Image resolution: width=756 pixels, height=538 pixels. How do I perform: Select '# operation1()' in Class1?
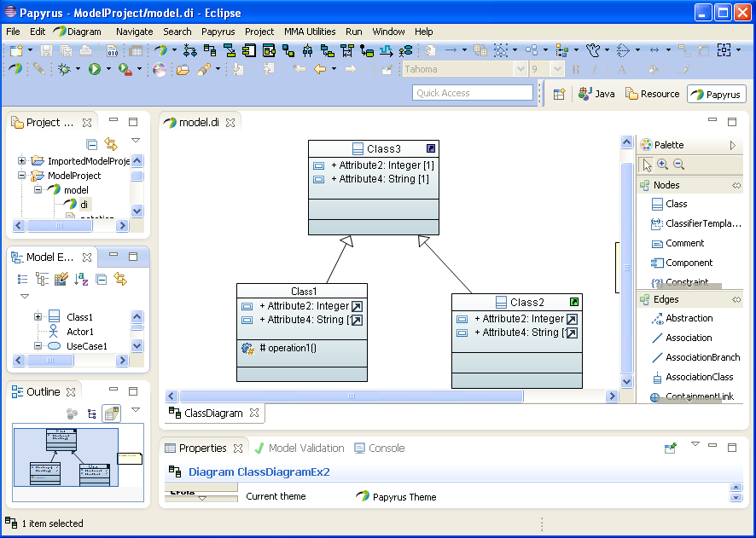pyautogui.click(x=288, y=348)
